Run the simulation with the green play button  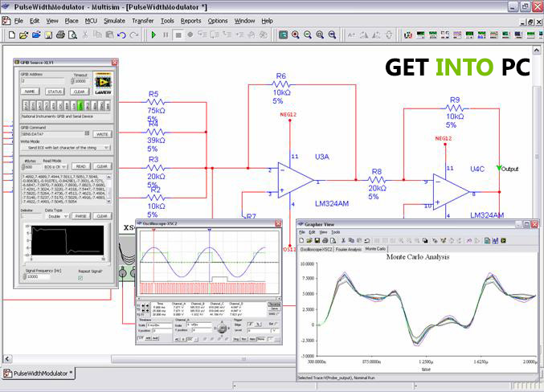coord(153,35)
